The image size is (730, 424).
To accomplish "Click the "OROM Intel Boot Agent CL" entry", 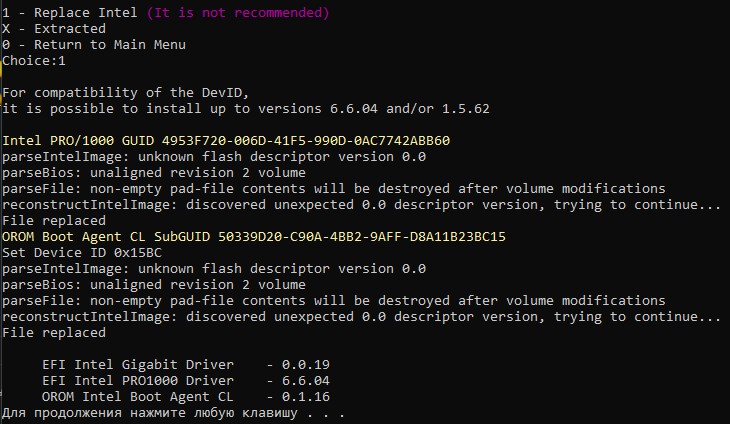I will click(138, 397).
